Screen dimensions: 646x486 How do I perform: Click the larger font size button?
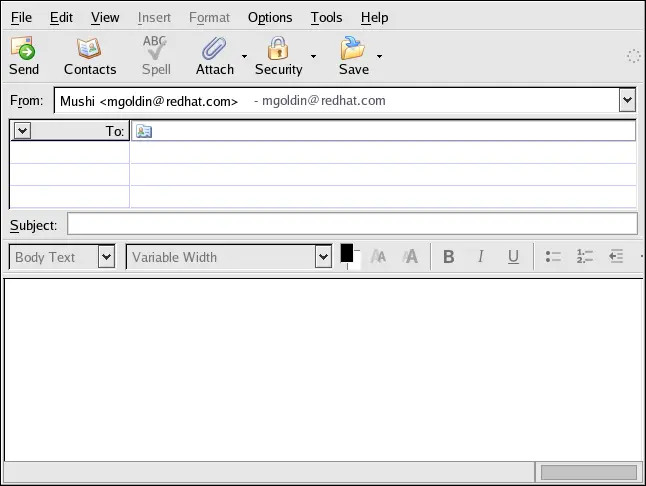coord(410,257)
